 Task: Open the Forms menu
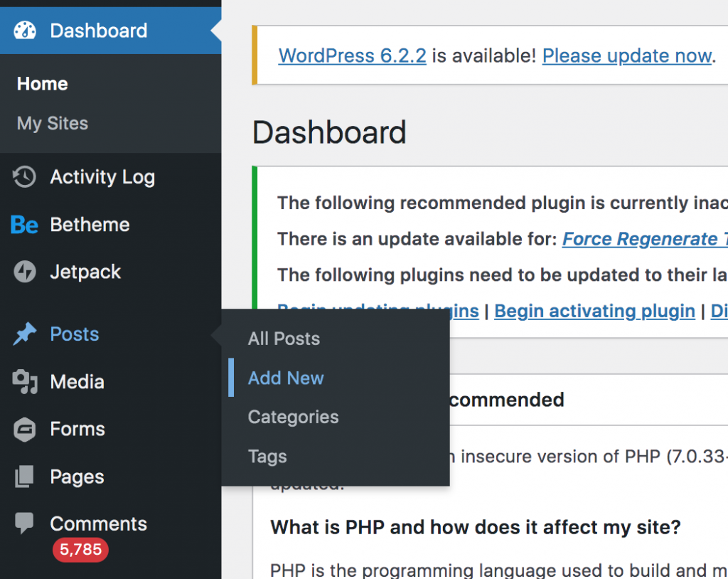pyautogui.click(x=110, y=430)
